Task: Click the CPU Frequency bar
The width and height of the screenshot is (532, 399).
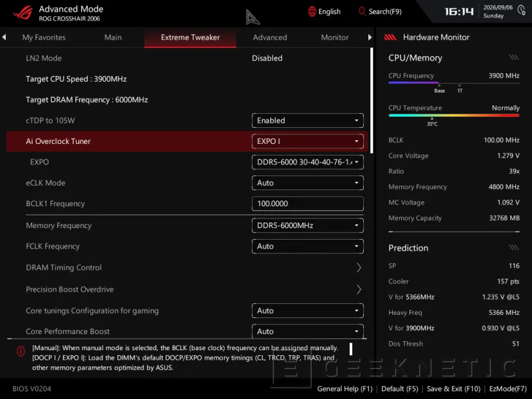Action: tap(454, 82)
